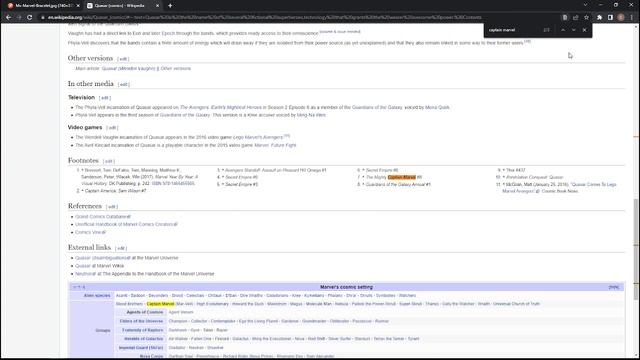640x360 pixels.
Task: Open the Marvel's cosmic setting title link
Action: [347, 287]
